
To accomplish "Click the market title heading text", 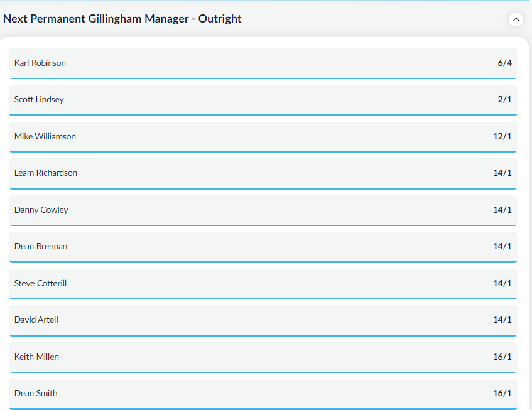I will (122, 19).
